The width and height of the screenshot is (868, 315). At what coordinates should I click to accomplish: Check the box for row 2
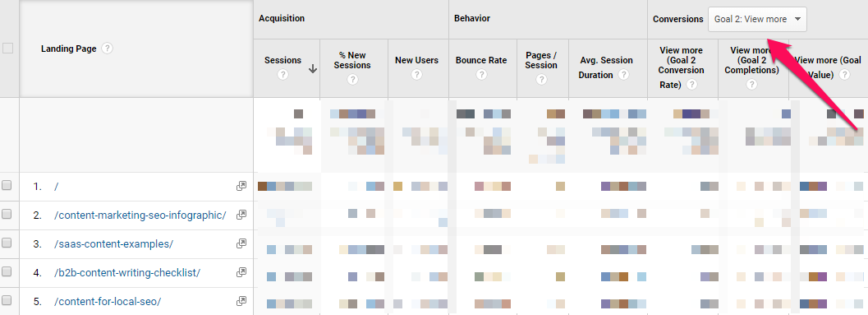7,215
